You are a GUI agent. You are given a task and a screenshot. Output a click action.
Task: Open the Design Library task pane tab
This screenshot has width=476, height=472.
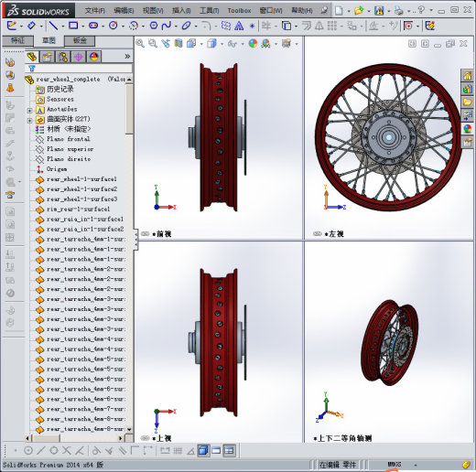click(467, 89)
